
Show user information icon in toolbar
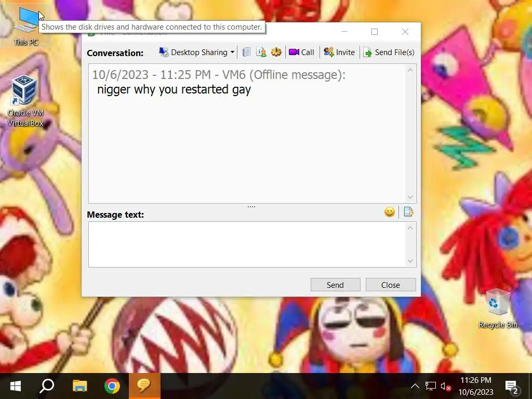point(261,52)
